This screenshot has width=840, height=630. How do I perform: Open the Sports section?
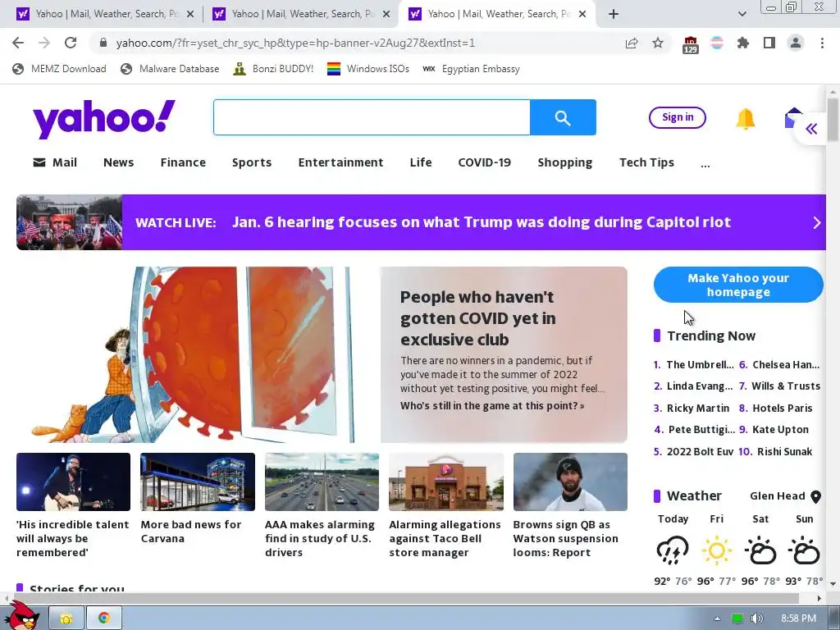[252, 162]
